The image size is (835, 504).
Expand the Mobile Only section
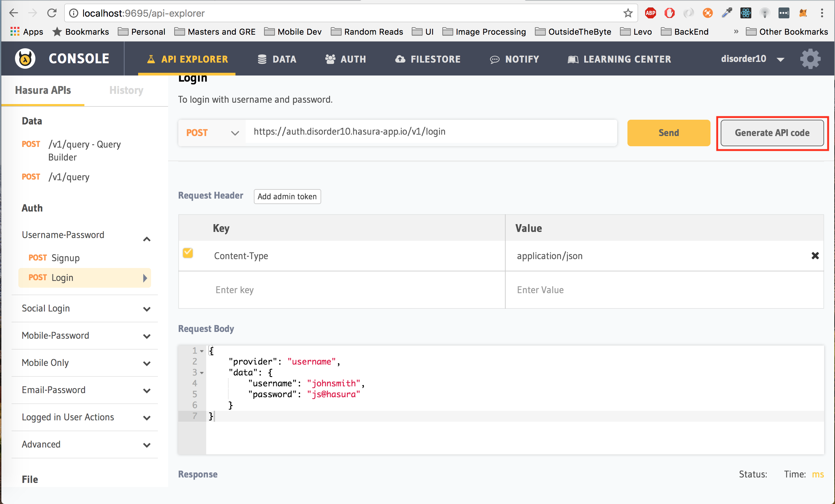(147, 364)
